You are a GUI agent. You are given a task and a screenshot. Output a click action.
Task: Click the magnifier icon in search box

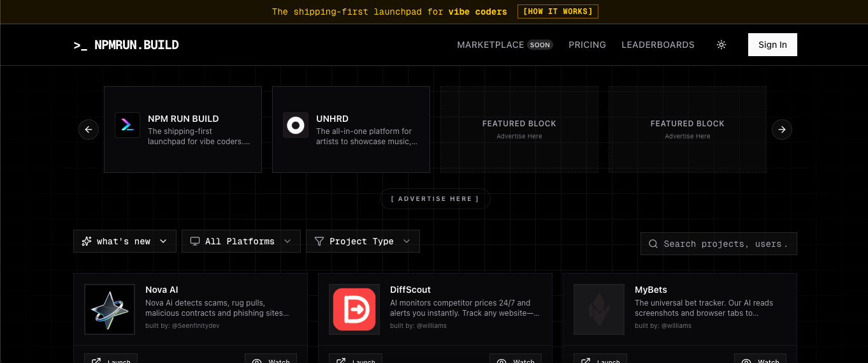[653, 244]
